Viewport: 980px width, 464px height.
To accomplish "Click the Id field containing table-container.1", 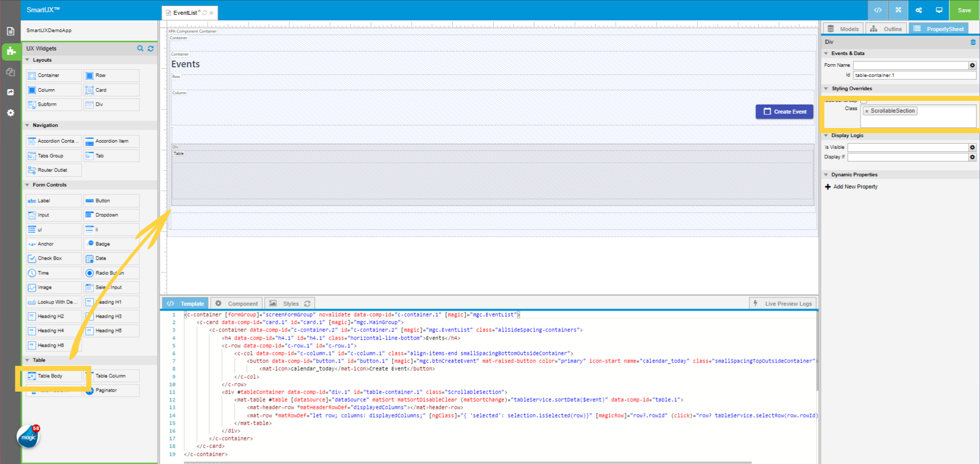I will [914, 75].
